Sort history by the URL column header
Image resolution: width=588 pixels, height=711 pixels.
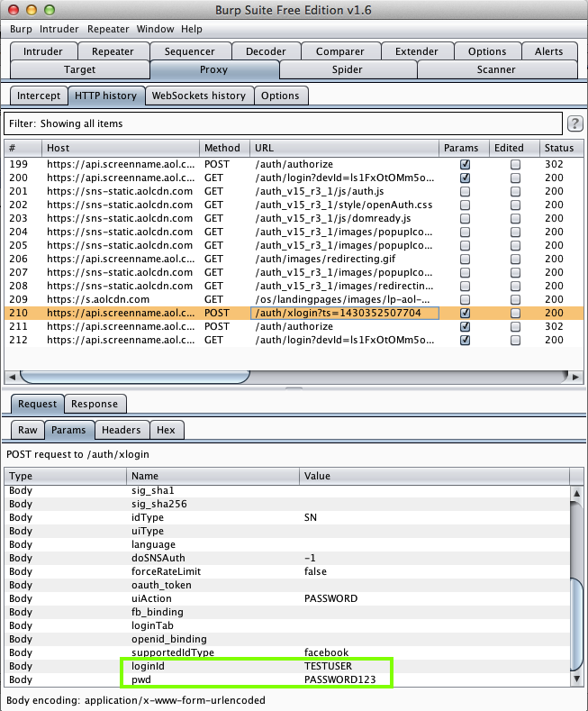click(x=344, y=148)
